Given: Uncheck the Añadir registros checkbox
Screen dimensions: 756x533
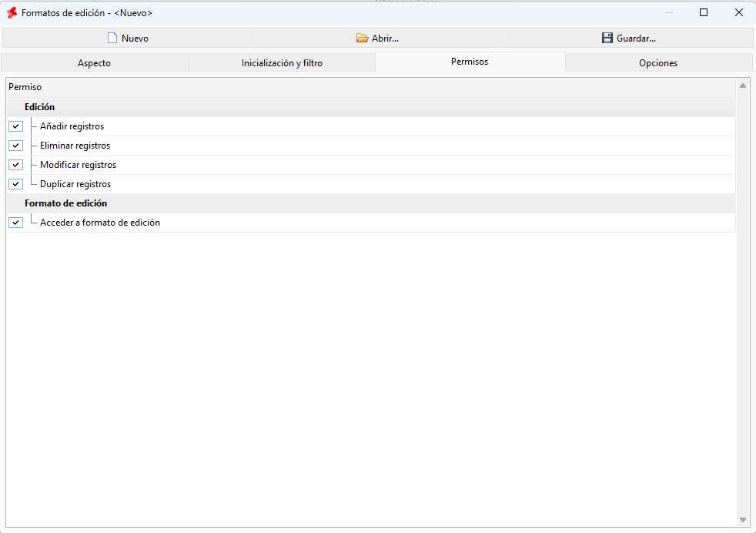Looking at the screenshot, I should 16,126.
